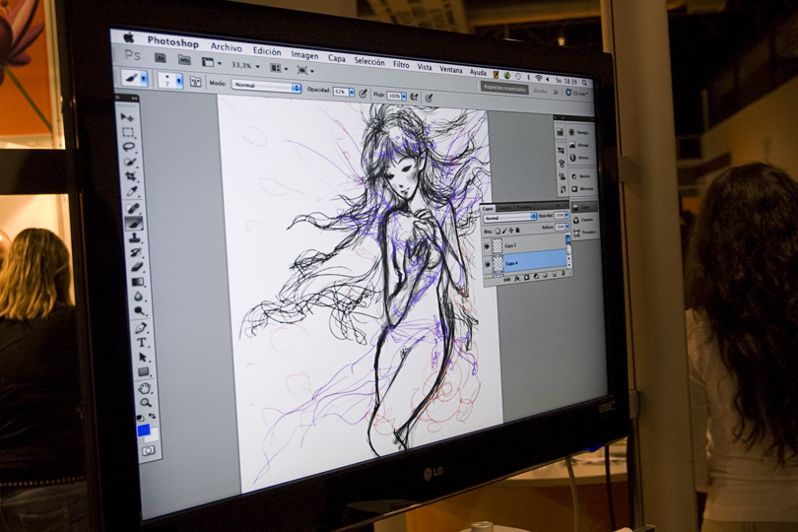798x532 pixels.
Task: Select the Aspectos esenciales workspace
Action: (x=504, y=88)
